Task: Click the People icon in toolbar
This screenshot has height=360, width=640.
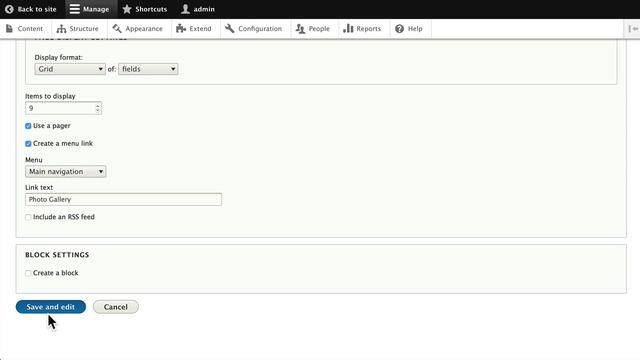Action: coord(300,29)
